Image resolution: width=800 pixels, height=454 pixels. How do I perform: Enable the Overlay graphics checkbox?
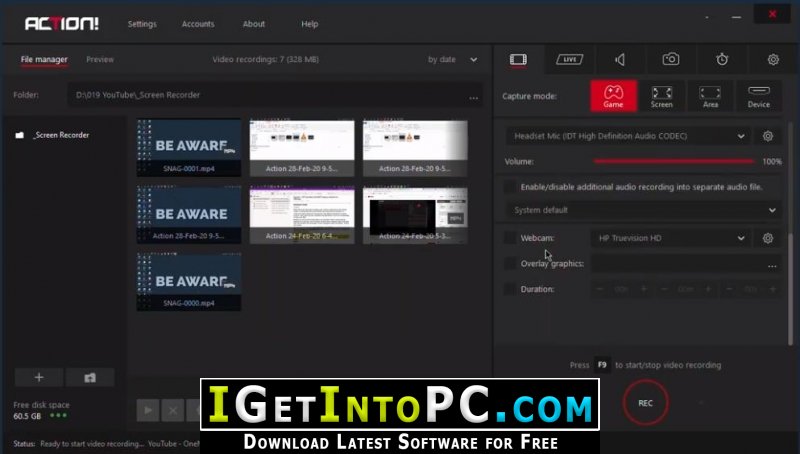[x=509, y=263]
